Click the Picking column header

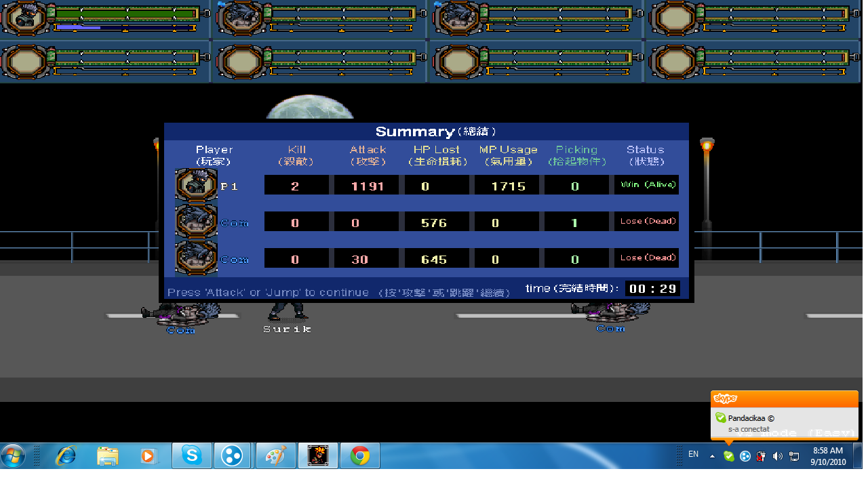pyautogui.click(x=576, y=155)
